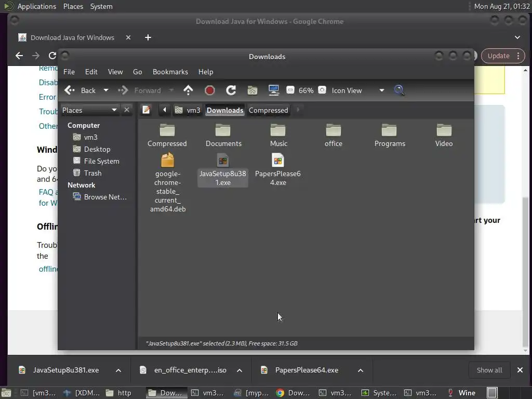This screenshot has height=399, width=532.
Task: Open the Forward history dropdown arrow
Action: pos(171,90)
